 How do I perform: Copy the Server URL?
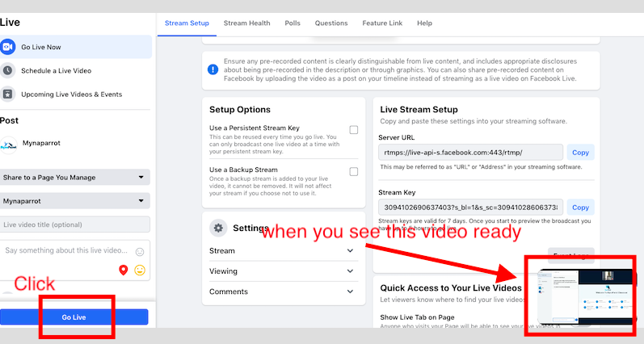coord(580,153)
